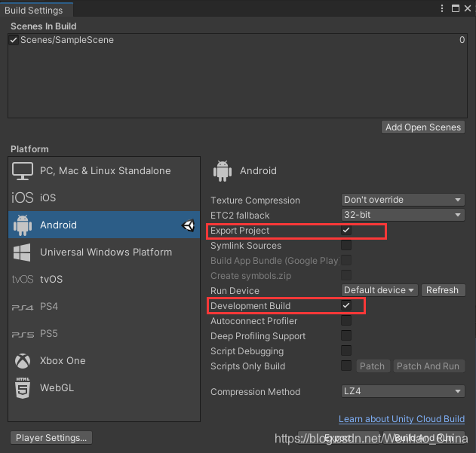This screenshot has height=453, width=476.
Task: Click the Build And Run button
Action: click(x=424, y=438)
